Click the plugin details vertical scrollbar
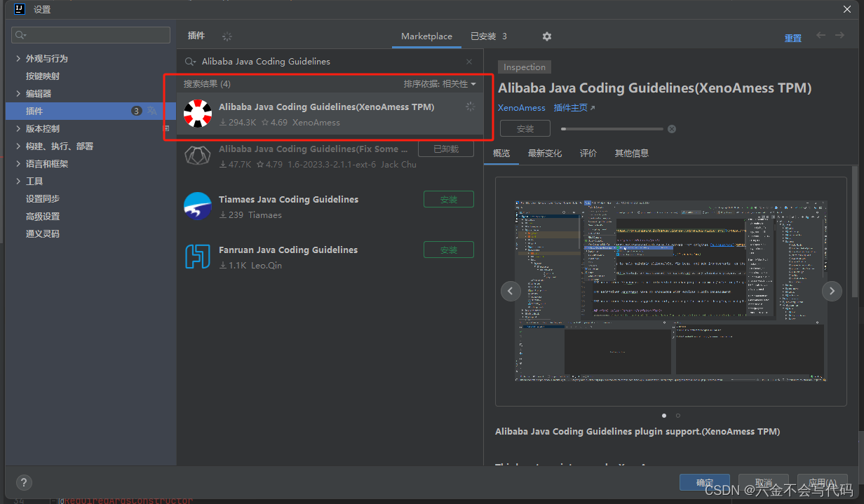This screenshot has width=864, height=504. 854,231
